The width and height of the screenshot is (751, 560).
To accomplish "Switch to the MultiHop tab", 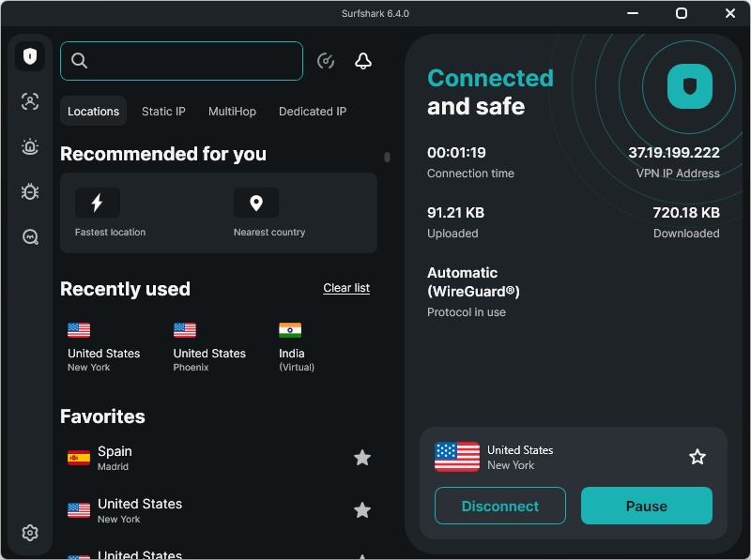I will tap(232, 111).
